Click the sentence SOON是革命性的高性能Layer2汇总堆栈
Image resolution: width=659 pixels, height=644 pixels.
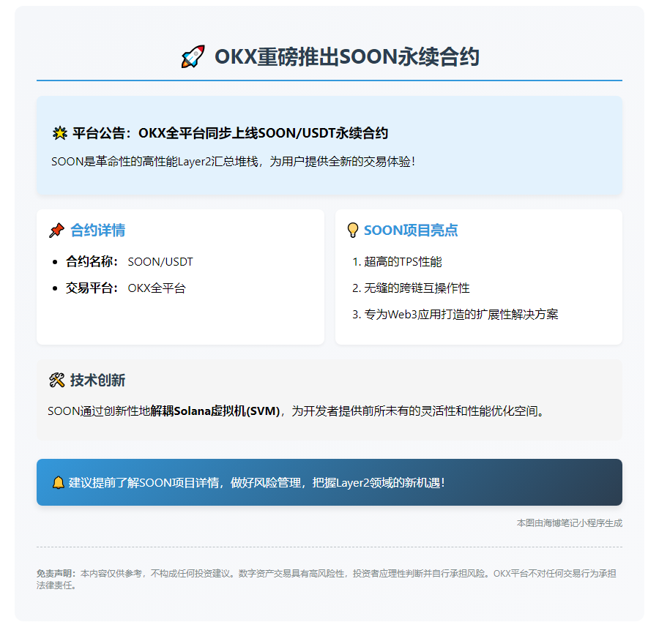pyautogui.click(x=154, y=161)
